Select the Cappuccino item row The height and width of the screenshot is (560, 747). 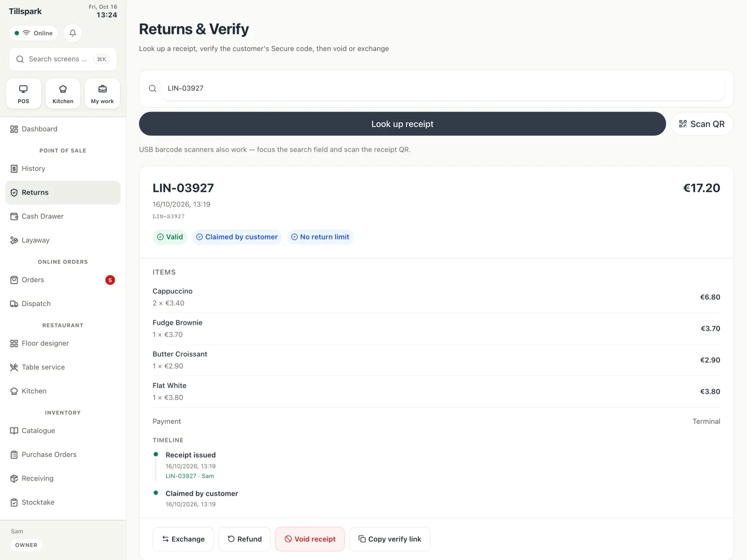click(x=436, y=297)
